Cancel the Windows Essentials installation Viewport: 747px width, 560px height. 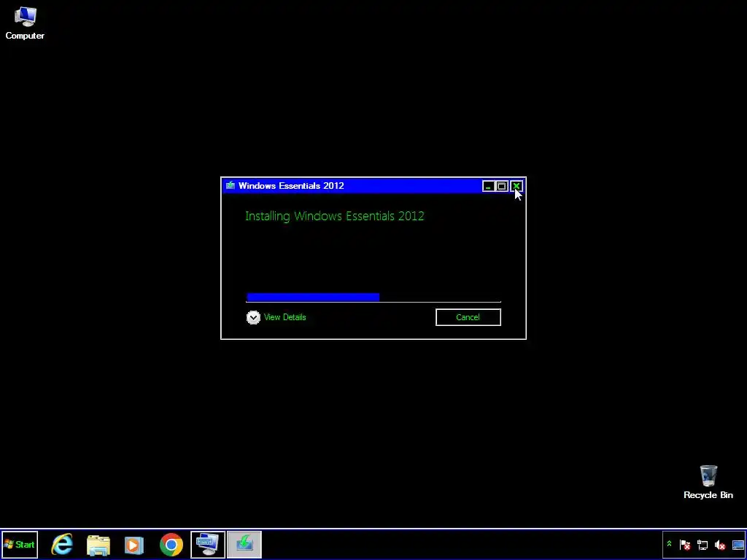tap(468, 317)
